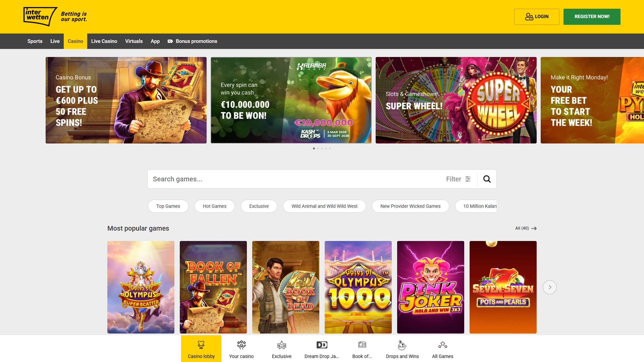Open Rich Wilde Book of Dead game
The image size is (644, 362).
pos(286,287)
